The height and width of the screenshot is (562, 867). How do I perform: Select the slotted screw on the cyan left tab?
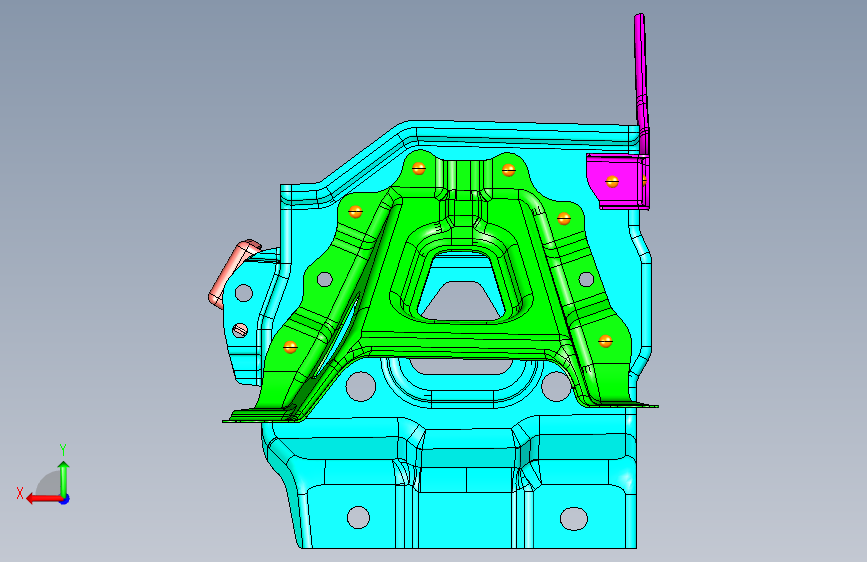240,330
